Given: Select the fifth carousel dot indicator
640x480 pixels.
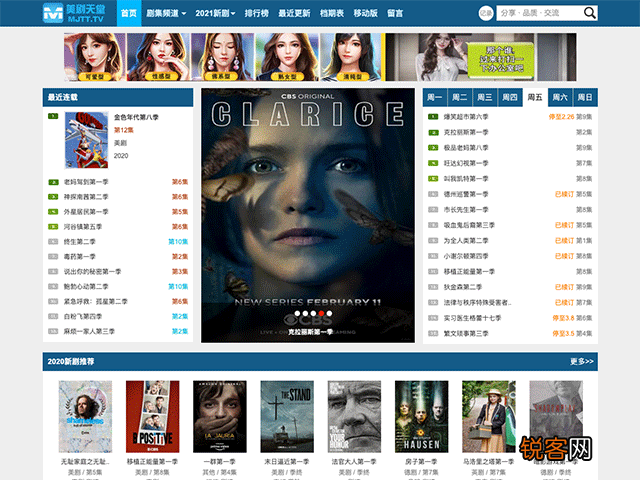Looking at the screenshot, I should click(x=329, y=313).
